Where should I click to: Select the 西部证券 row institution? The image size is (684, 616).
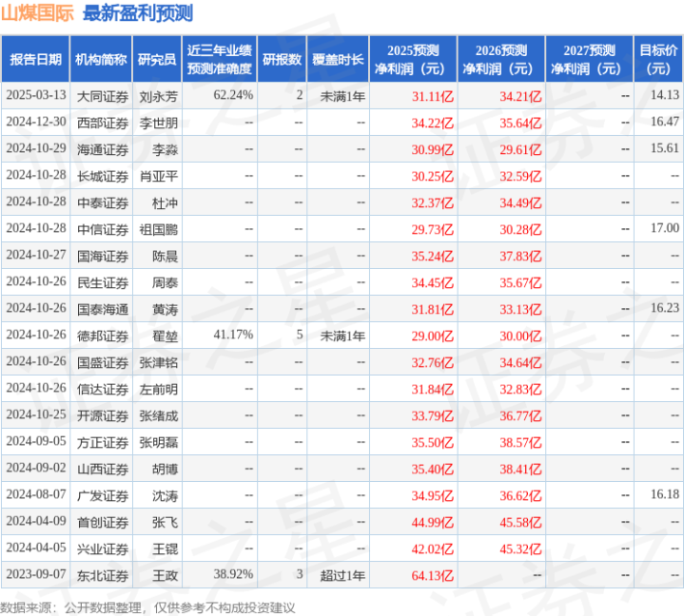103,123
